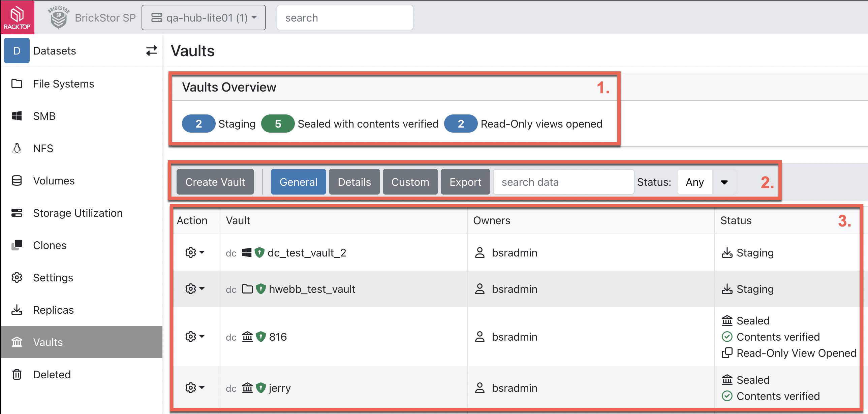Open Storage Utilization in the sidebar

point(77,213)
